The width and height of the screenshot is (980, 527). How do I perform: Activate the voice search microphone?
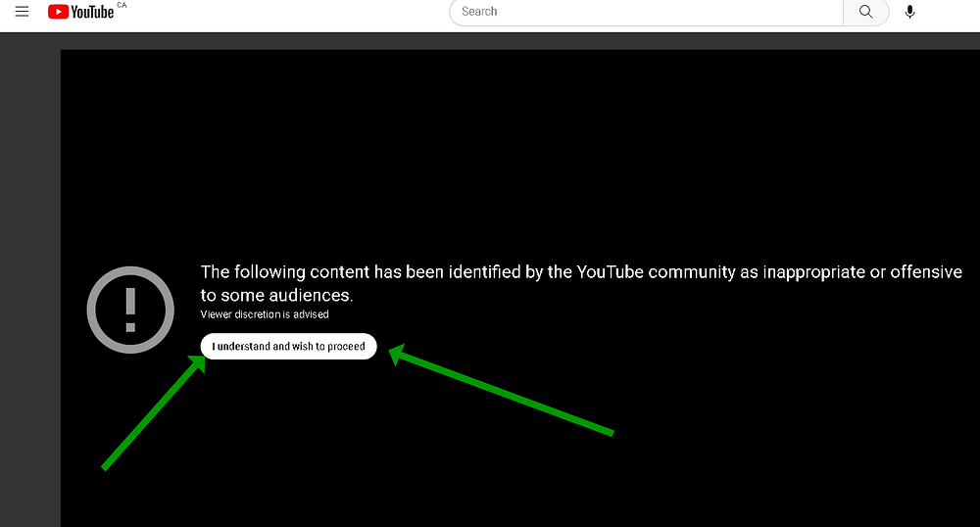(x=909, y=12)
